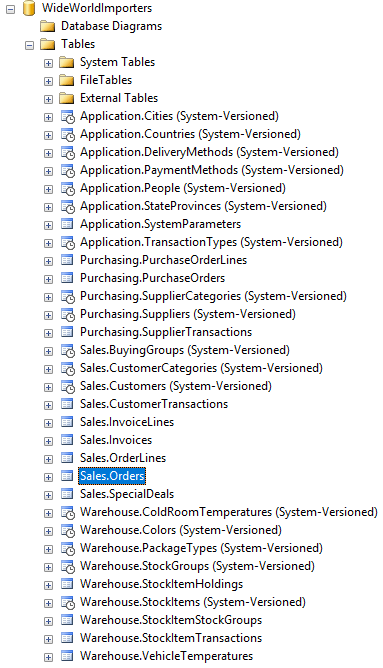Click the Application.Cities temporal table icon
This screenshot has height=668, width=383.
[68, 117]
